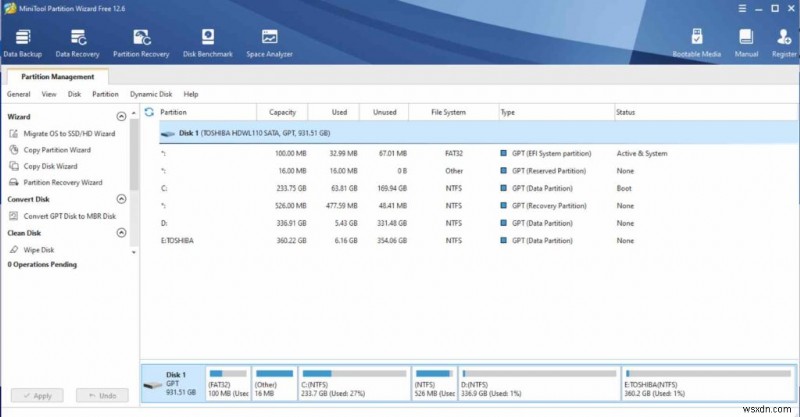Image resolution: width=800 pixels, height=417 pixels.
Task: Open the Manual from the toolbar
Action: point(745,42)
